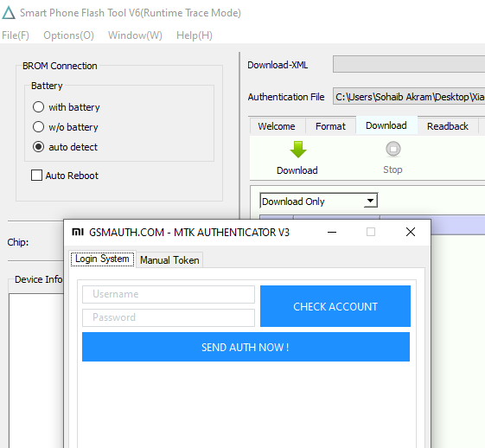The width and height of the screenshot is (485, 448).
Task: Expand the Download Only dropdown
Action: [370, 201]
